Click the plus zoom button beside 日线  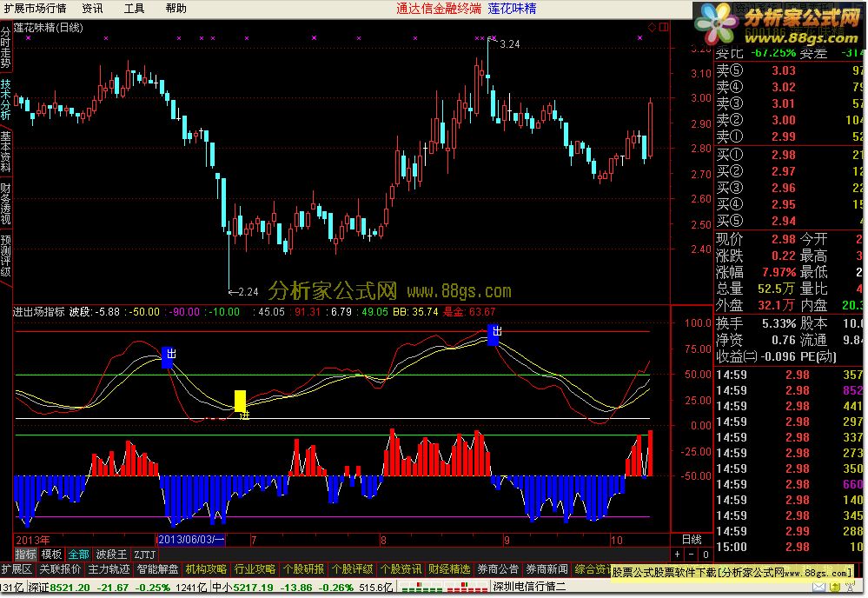(678, 555)
